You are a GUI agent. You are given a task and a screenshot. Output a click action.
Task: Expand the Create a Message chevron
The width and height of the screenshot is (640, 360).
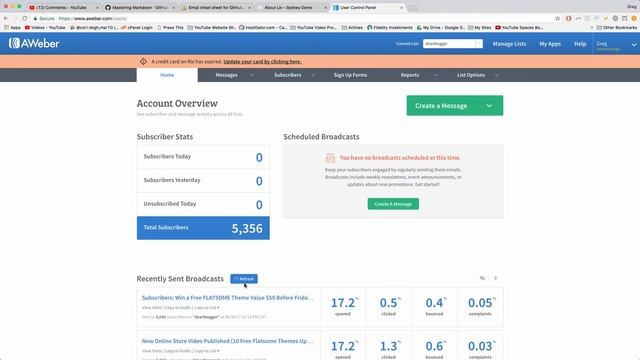[489, 106]
